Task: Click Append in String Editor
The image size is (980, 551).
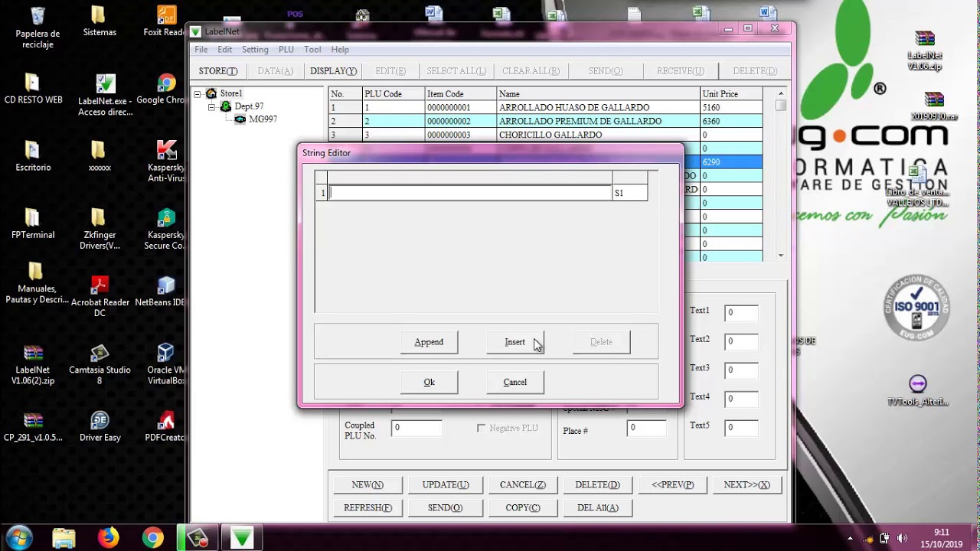Action: coord(429,342)
